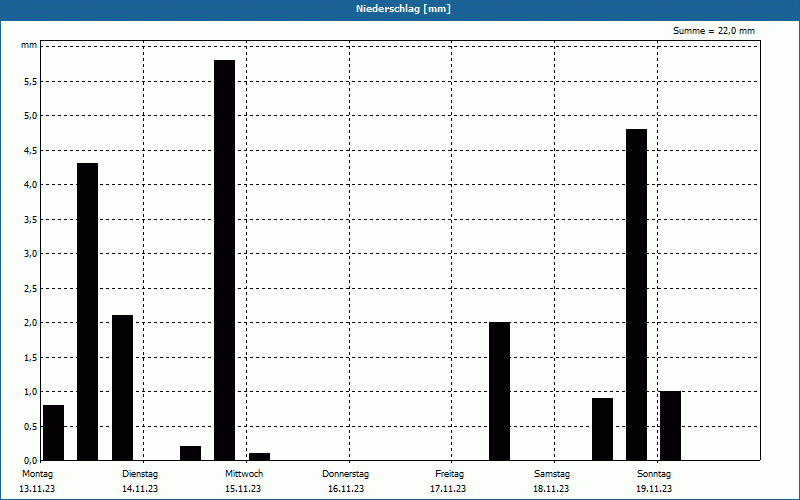Click the 1,0 mm bar on Sonntag
The image size is (800, 500).
pos(670,426)
